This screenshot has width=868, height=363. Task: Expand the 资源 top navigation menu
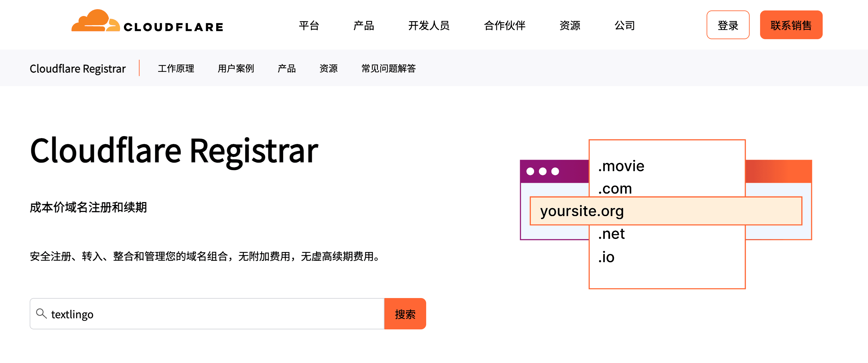click(x=570, y=25)
